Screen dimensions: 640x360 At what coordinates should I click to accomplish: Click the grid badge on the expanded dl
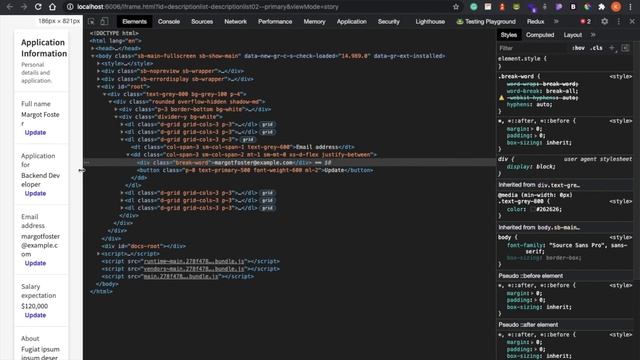point(248,140)
